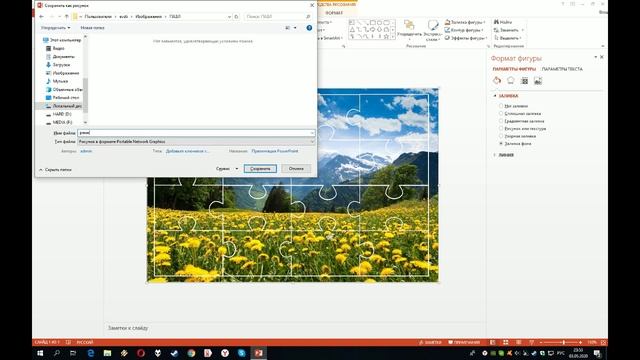Select the HARD (D:) drive in tree

58,114
